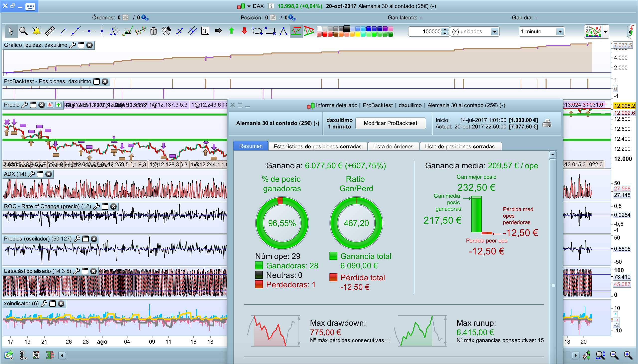Toggle window icon on ROC indicator panel
This screenshot has width=638, height=364.
click(x=105, y=206)
